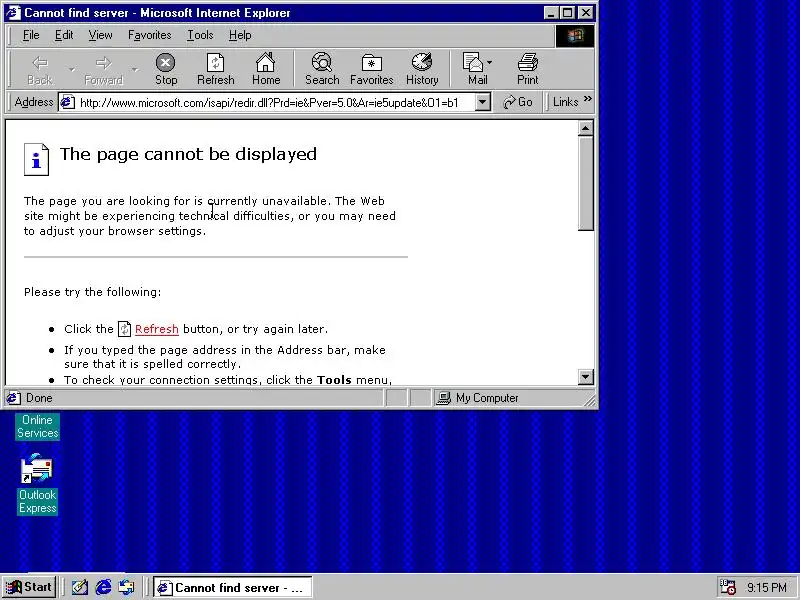The width and height of the screenshot is (800, 600).
Task: Open the Mail button dropdown arrow
Action: [x=489, y=63]
